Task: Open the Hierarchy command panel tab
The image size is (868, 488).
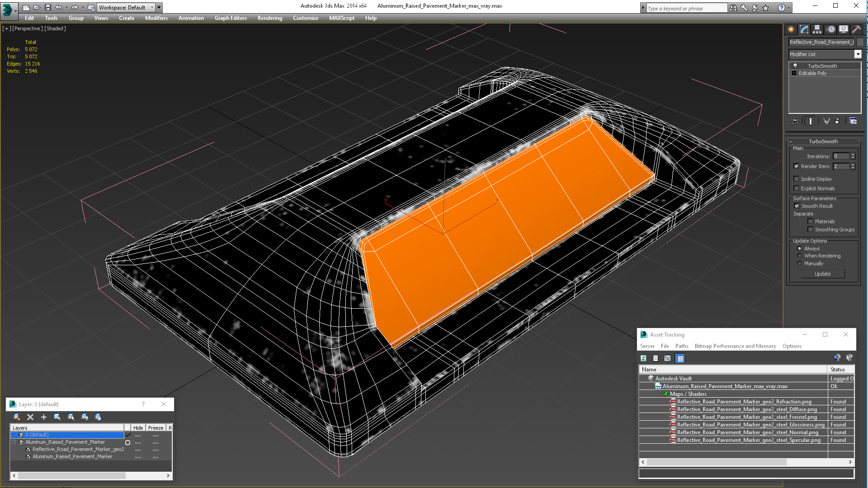Action: [817, 29]
